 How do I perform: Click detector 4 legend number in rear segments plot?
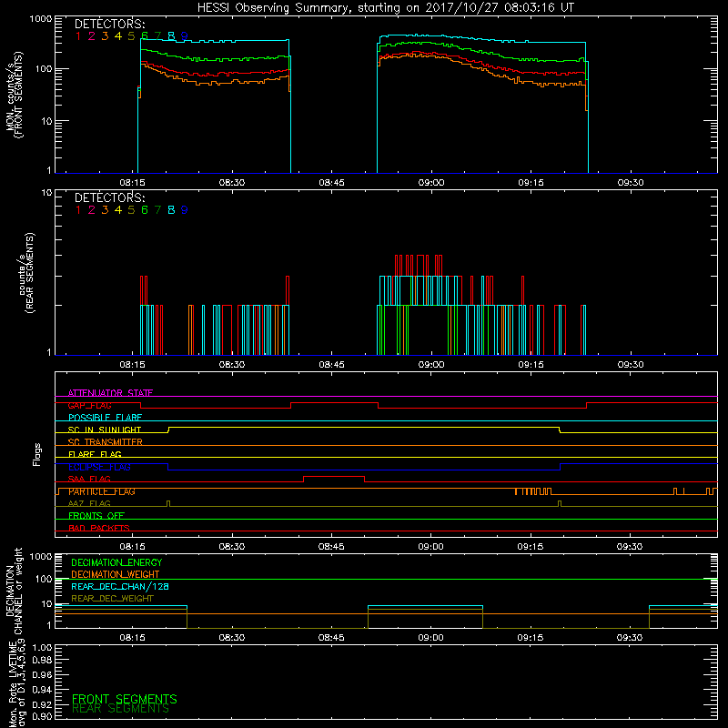point(118,210)
